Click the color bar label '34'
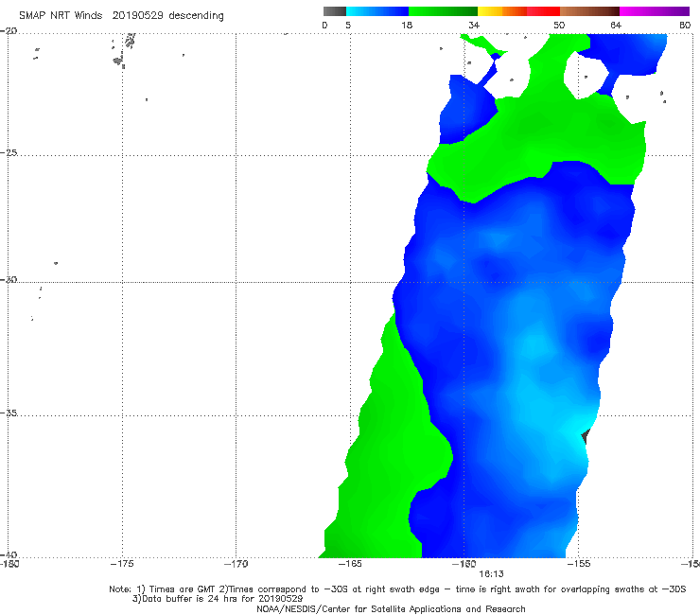This screenshot has width=700, height=615. coord(474,25)
